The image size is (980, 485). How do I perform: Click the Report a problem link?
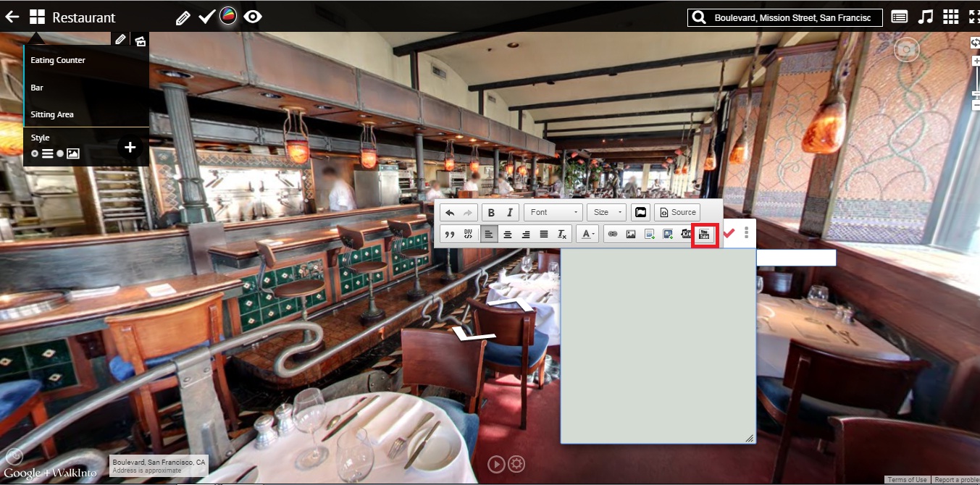(956, 480)
